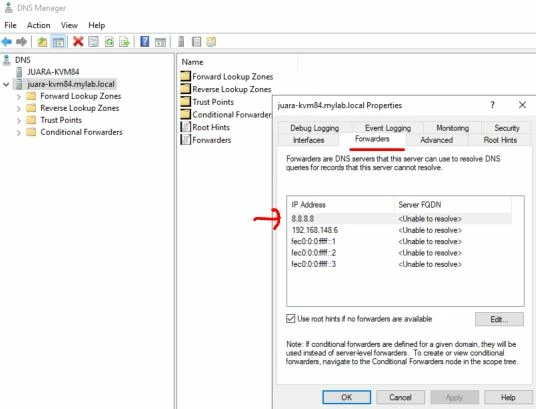Expand Reverse Lookup Zones in the tree

click(x=18, y=109)
